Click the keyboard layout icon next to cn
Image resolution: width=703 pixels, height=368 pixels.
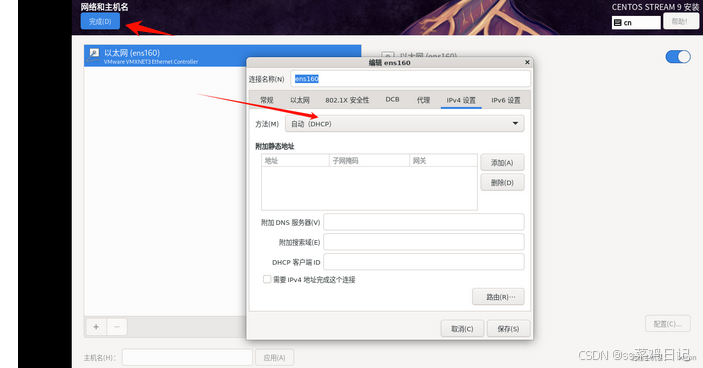click(617, 22)
